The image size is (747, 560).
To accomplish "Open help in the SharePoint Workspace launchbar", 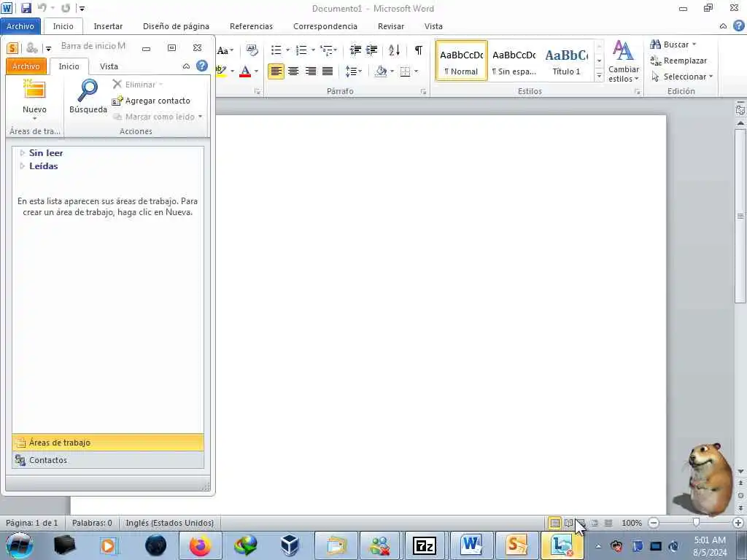I will 202,66.
